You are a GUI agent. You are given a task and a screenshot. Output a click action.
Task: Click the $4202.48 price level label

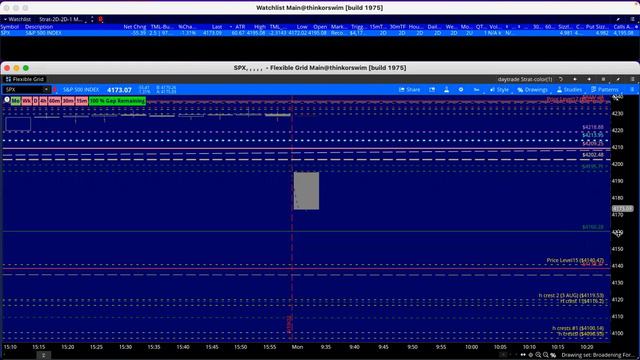tap(593, 155)
